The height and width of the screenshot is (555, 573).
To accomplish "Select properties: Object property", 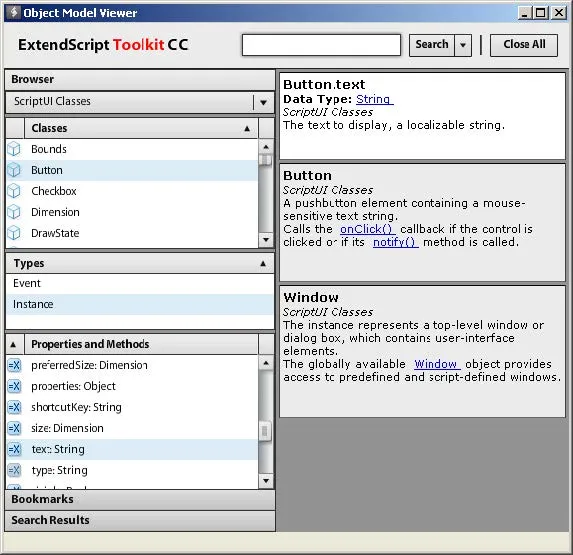I will [x=132, y=386].
